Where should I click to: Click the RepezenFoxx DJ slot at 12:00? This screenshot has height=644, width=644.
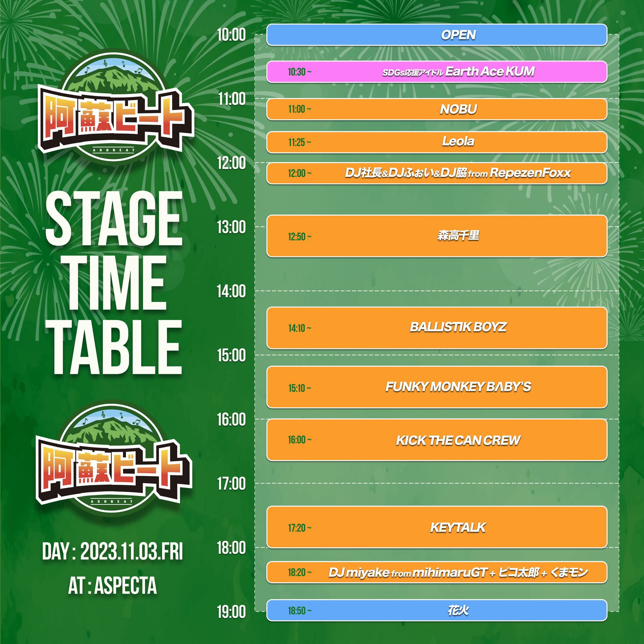[437, 173]
